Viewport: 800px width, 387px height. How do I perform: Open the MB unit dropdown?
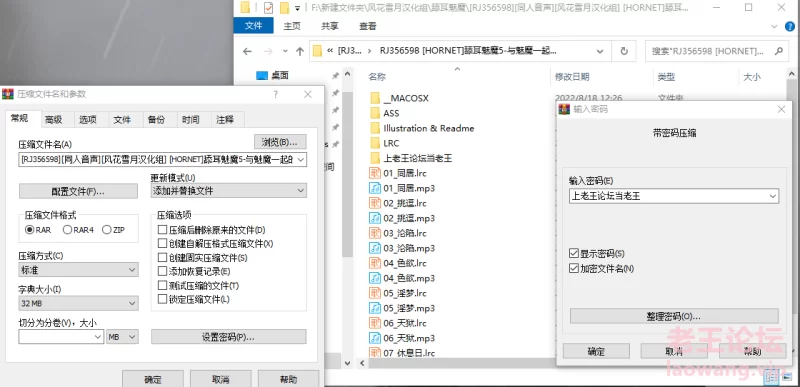pos(132,337)
